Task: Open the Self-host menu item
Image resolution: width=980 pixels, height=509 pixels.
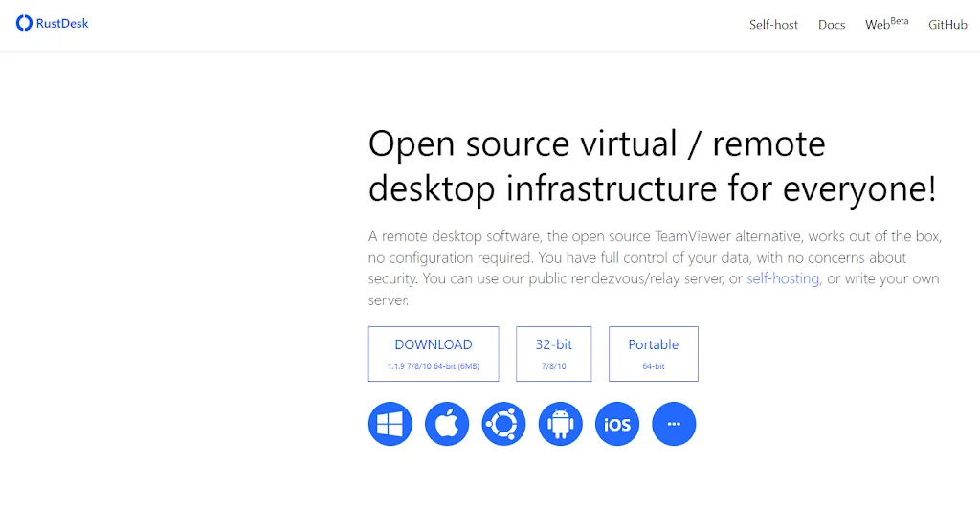Action: tap(773, 24)
